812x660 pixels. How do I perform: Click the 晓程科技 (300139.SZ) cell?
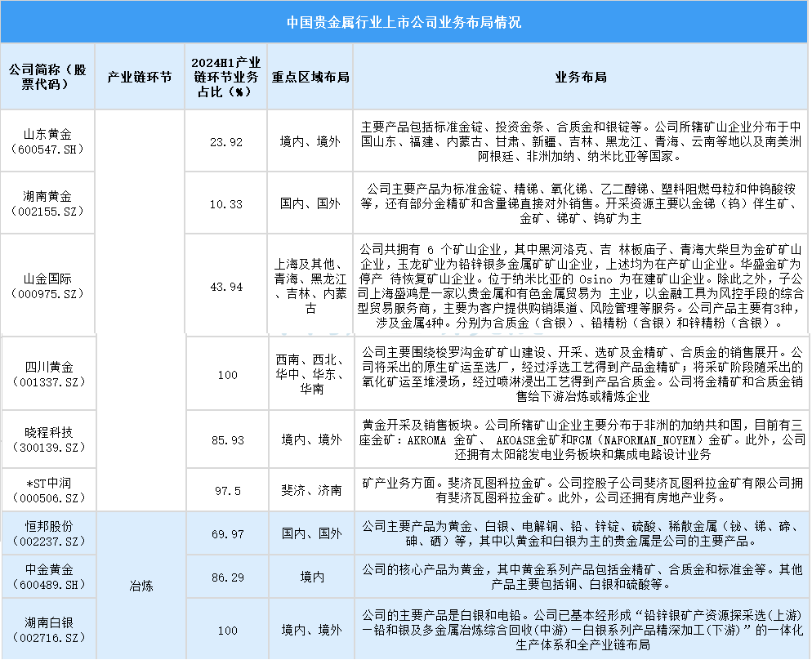pos(49,439)
